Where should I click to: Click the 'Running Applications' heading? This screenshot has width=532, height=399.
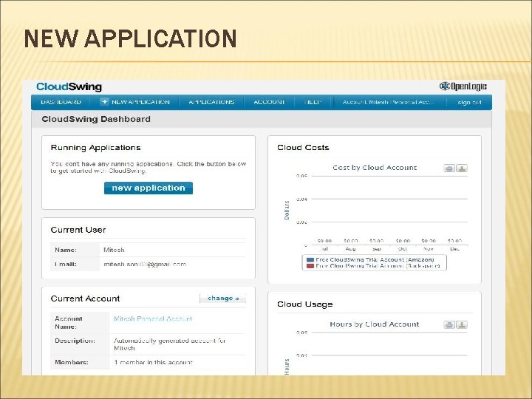[95, 148]
